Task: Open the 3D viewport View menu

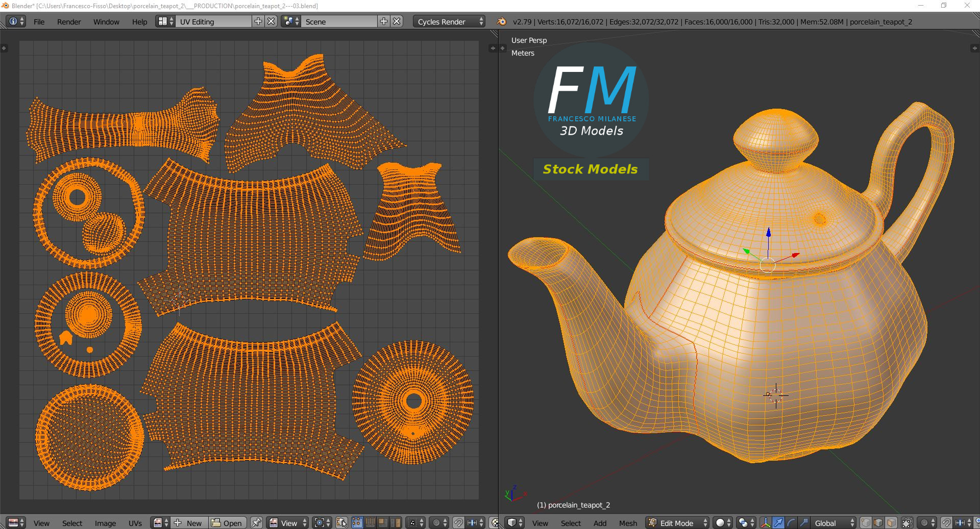Action: (540, 523)
